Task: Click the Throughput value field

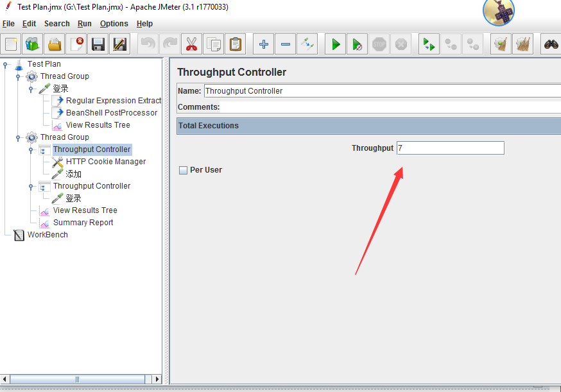Action: 451,148
